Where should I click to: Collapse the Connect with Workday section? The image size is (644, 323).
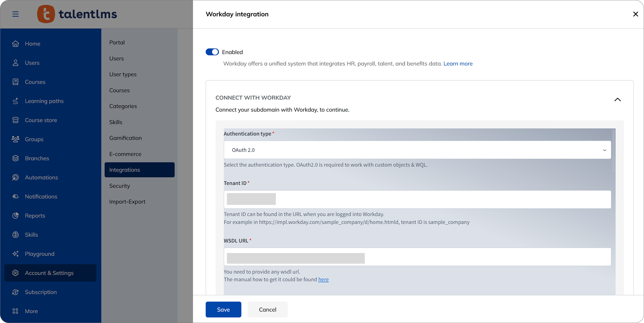617,100
